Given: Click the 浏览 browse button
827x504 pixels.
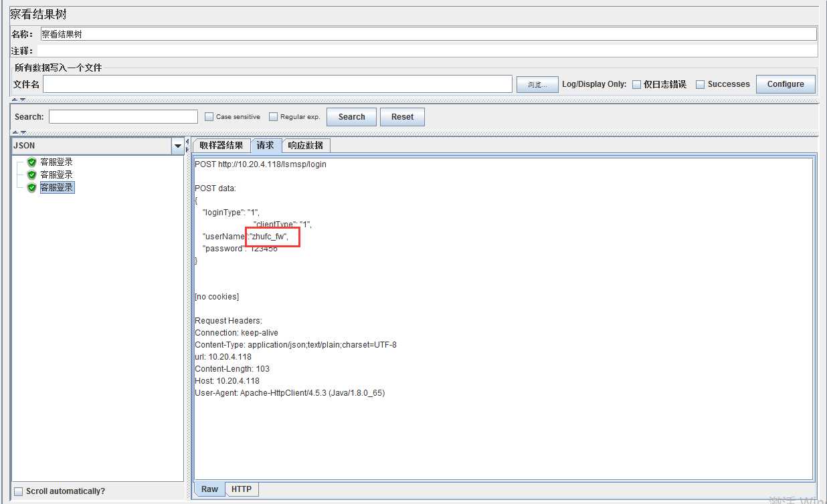Looking at the screenshot, I should pyautogui.click(x=537, y=84).
